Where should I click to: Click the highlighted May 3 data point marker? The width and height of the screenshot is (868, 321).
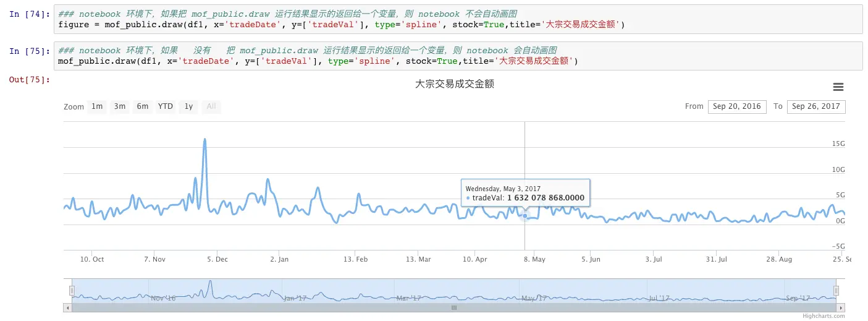(x=525, y=215)
